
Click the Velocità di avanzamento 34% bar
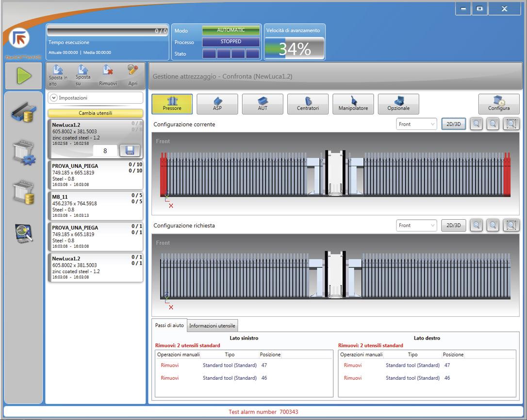pyautogui.click(x=294, y=48)
